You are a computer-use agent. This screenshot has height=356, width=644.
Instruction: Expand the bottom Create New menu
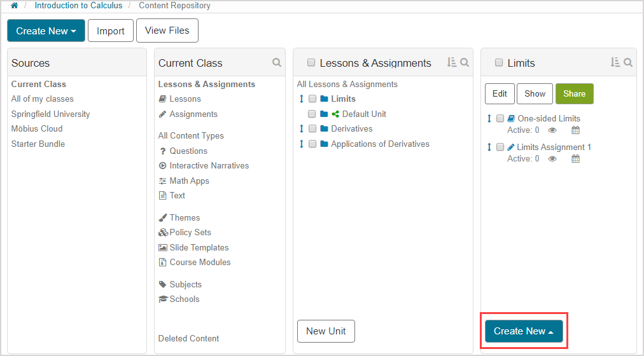524,331
